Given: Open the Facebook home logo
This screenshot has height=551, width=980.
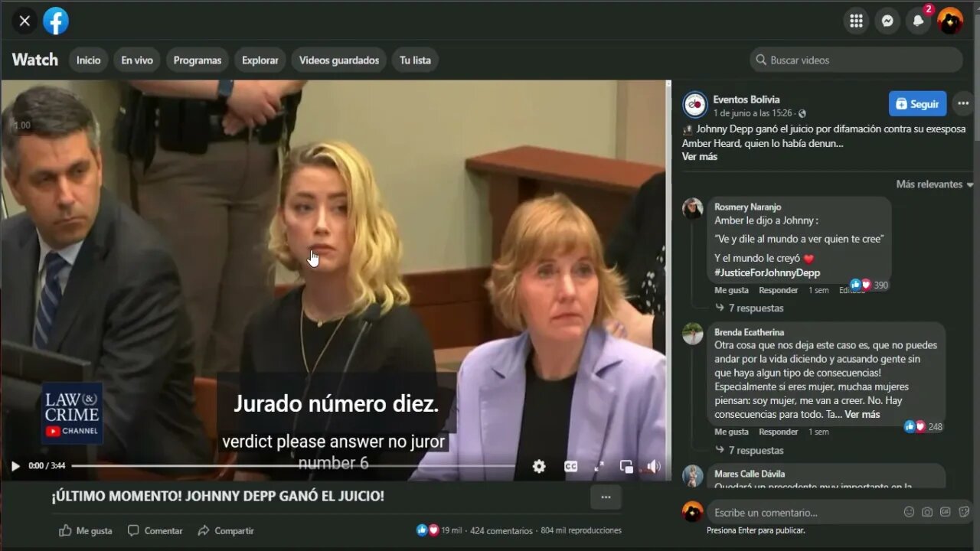Looking at the screenshot, I should tap(56, 21).
